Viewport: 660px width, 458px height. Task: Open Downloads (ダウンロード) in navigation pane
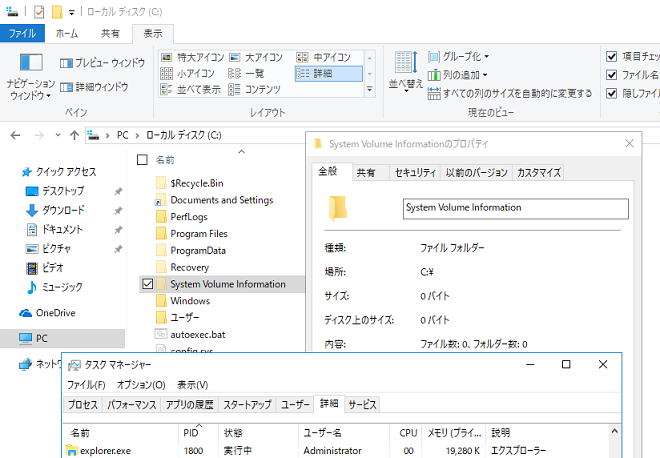click(55, 210)
